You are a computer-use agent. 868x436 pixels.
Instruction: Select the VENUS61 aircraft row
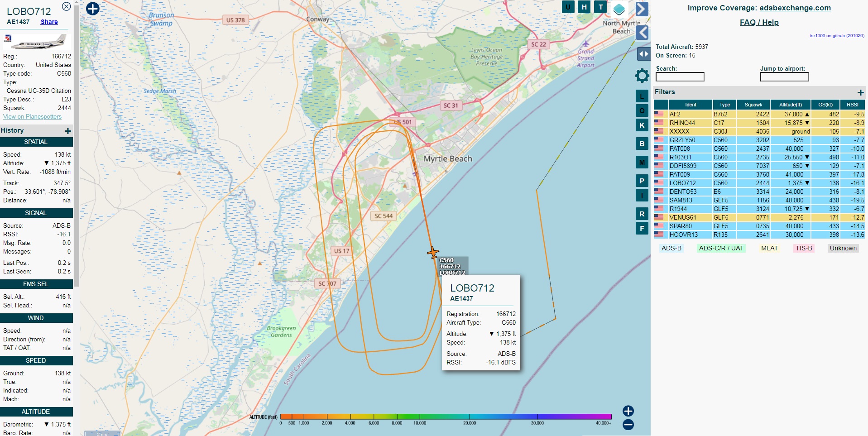click(x=759, y=217)
